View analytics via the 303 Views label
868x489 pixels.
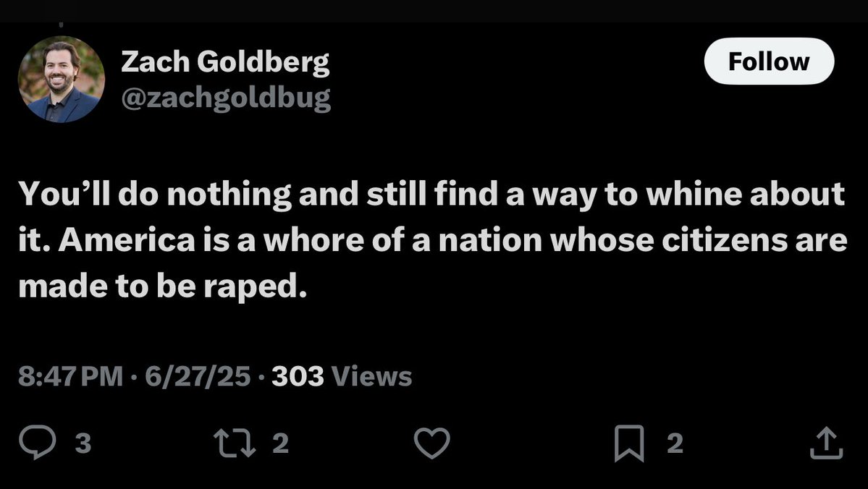(x=341, y=376)
